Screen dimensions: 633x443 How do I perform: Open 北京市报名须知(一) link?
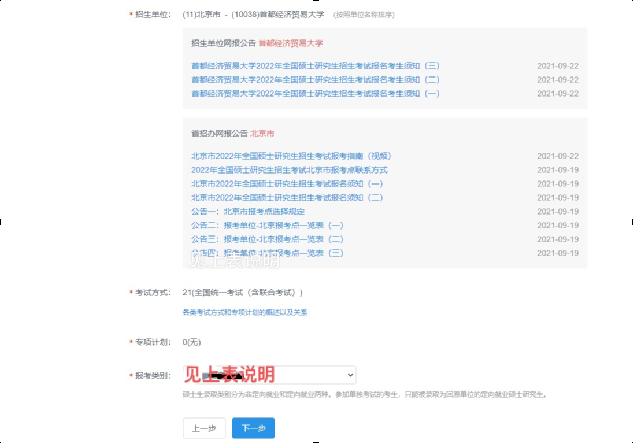[287, 184]
